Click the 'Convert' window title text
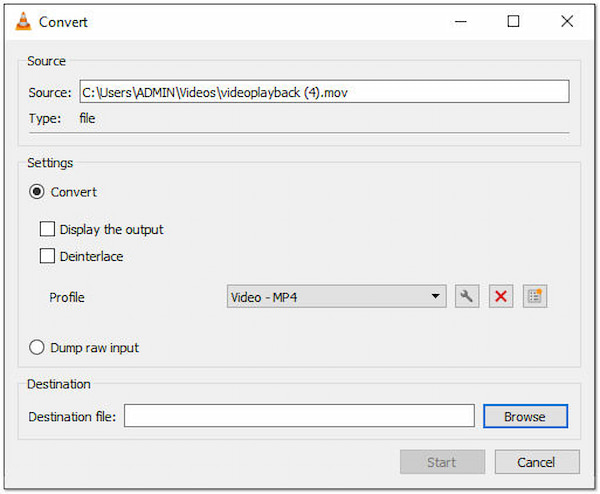This screenshot has width=600, height=494. tap(63, 22)
